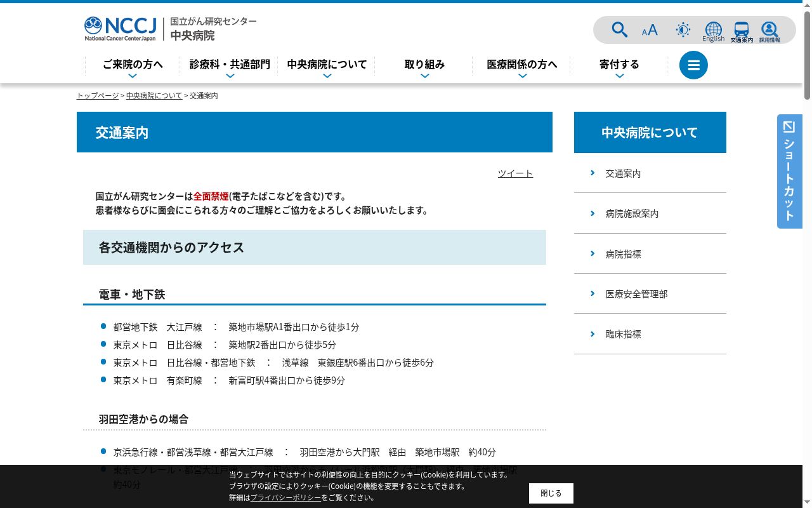
Task: Click the 有楽町線 新富町駅4番出口 access line
Action: pos(229,380)
